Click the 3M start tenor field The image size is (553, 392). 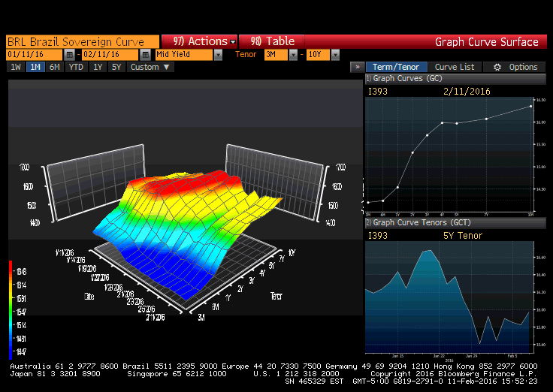click(x=276, y=55)
